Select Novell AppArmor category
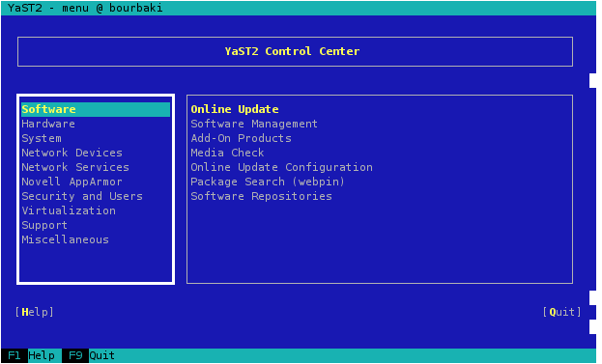Screen dimensions: 602x364 pyautogui.click(x=72, y=182)
